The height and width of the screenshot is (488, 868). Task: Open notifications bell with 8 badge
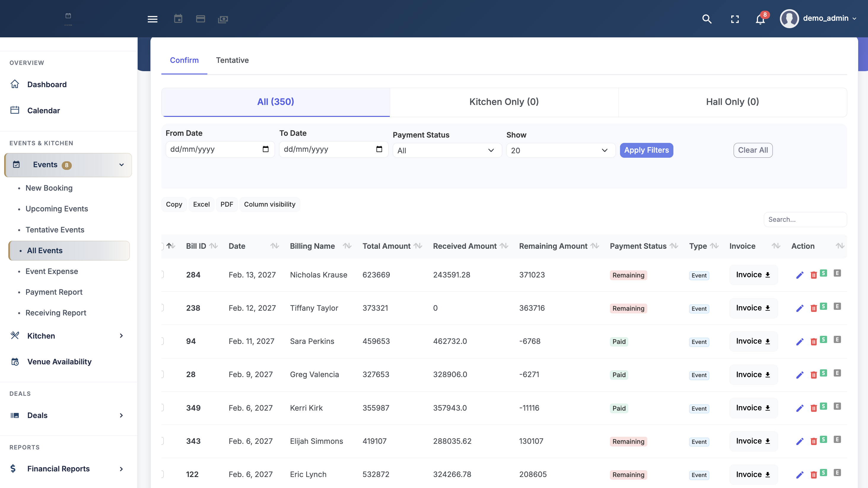coord(761,19)
